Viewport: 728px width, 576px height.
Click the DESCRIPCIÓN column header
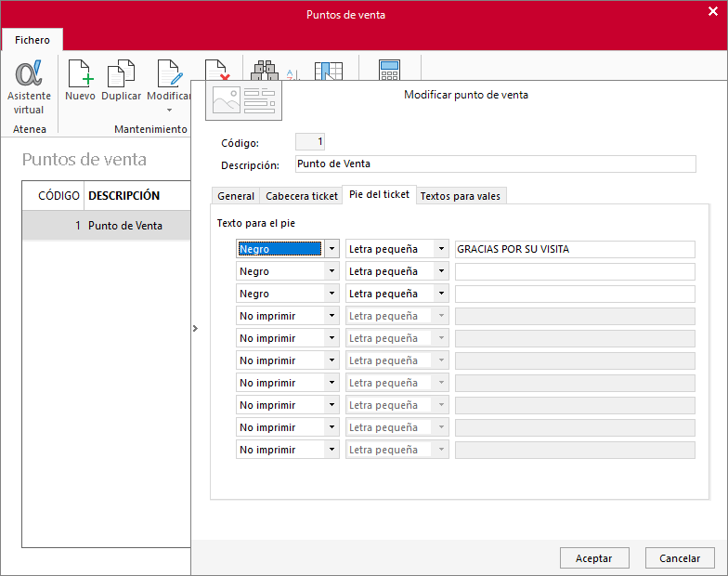[137, 195]
